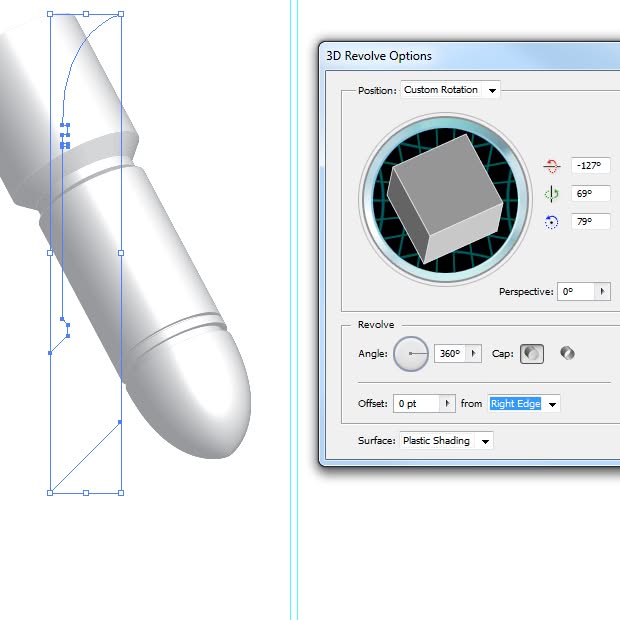The image size is (620, 620).
Task: Click the red X-axis rotation icon
Action: 551,166
